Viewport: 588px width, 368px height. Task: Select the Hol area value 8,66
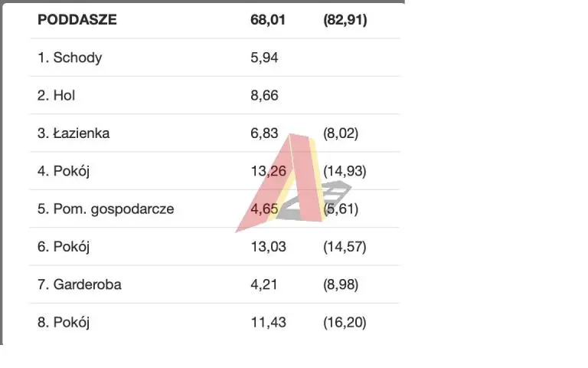click(x=263, y=96)
